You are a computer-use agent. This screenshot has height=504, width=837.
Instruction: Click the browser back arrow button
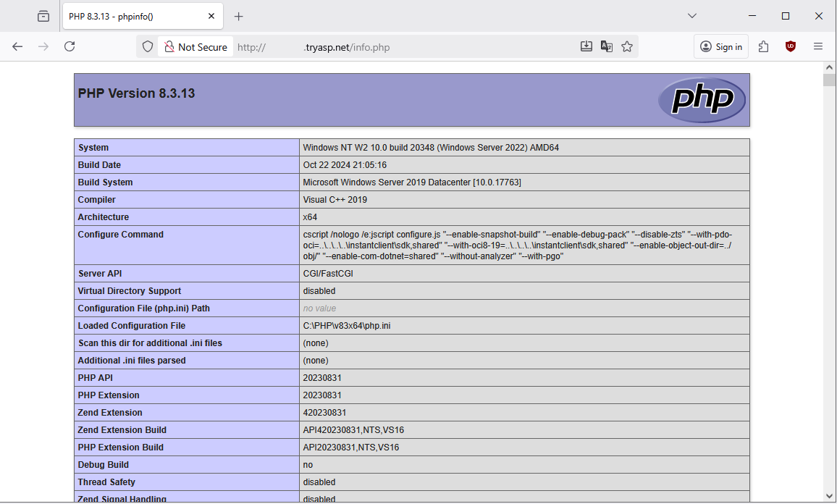[x=17, y=46]
